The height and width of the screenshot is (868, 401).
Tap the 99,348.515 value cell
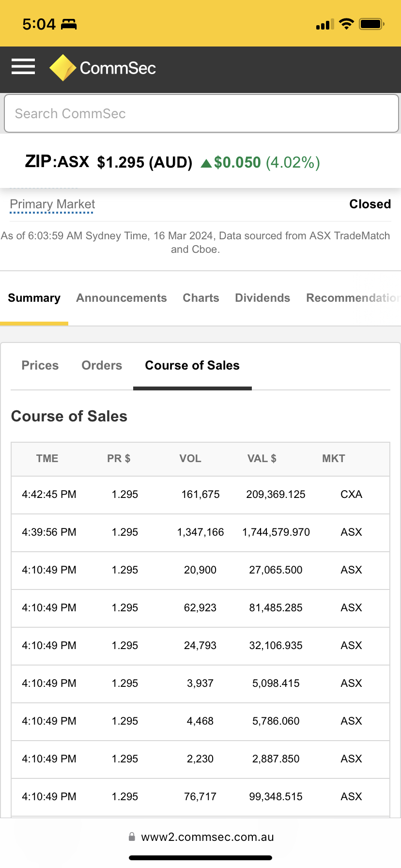pyautogui.click(x=276, y=797)
